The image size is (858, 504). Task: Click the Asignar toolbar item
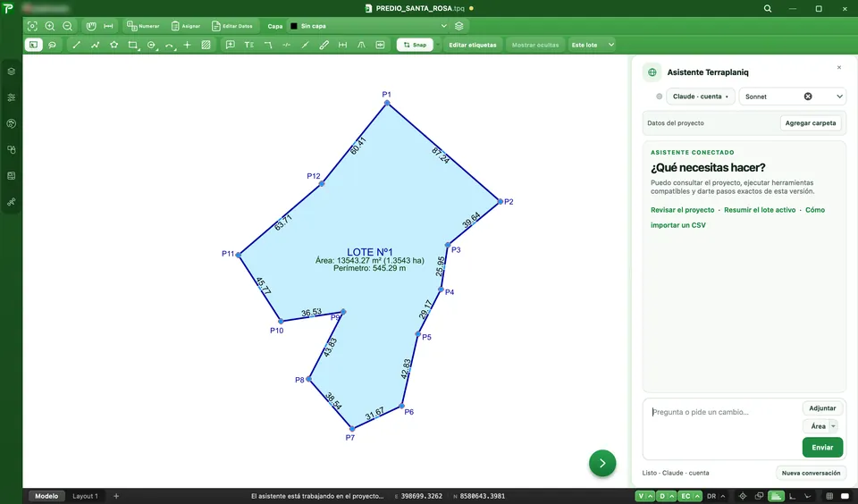[x=186, y=26]
